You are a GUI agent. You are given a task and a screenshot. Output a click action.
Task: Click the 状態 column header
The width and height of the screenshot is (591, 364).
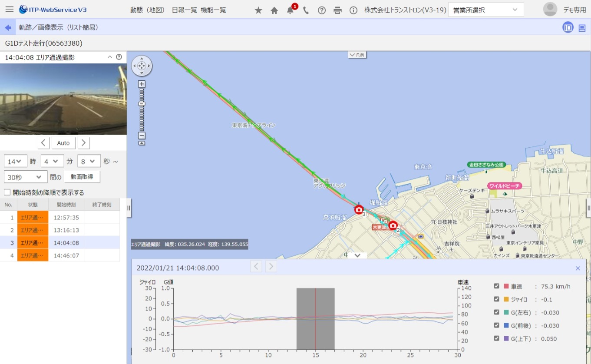coord(33,205)
